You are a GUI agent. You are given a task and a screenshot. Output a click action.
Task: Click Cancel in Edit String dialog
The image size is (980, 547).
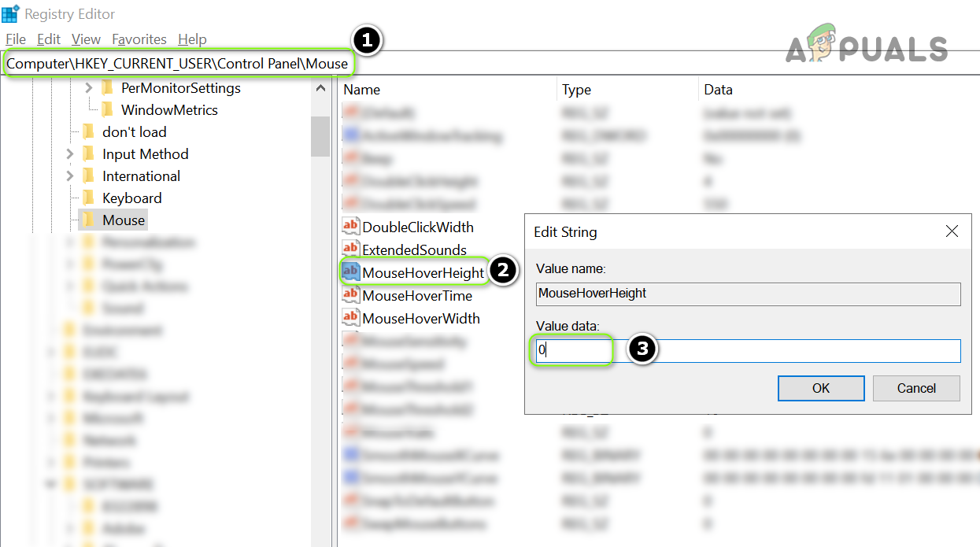point(916,388)
